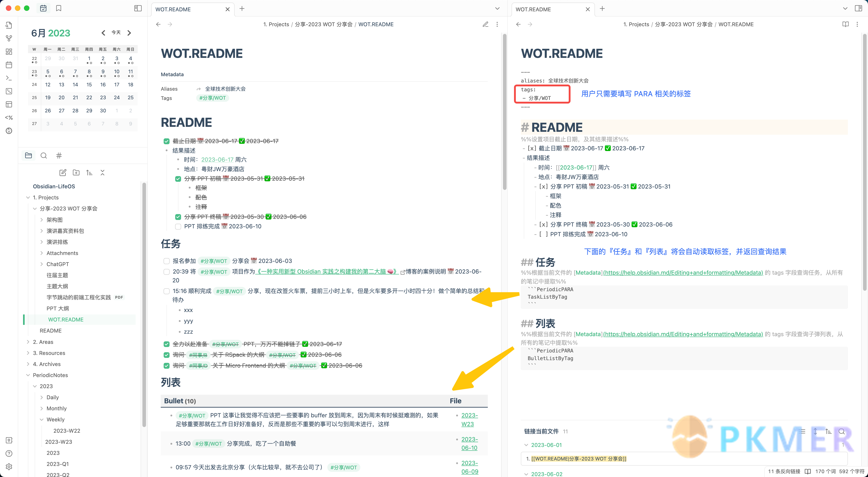Open today's daily note calendar ribbon icon
868x477 pixels.
pyautogui.click(x=9, y=65)
